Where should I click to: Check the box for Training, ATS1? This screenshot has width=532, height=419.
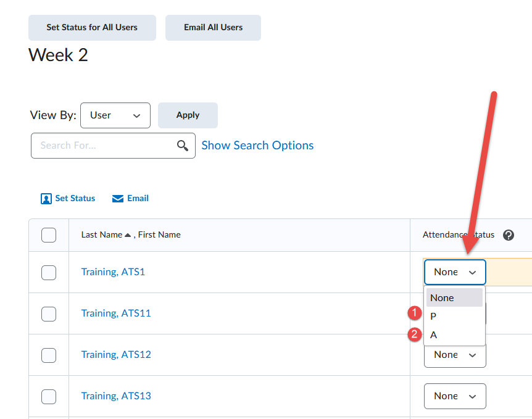49,272
